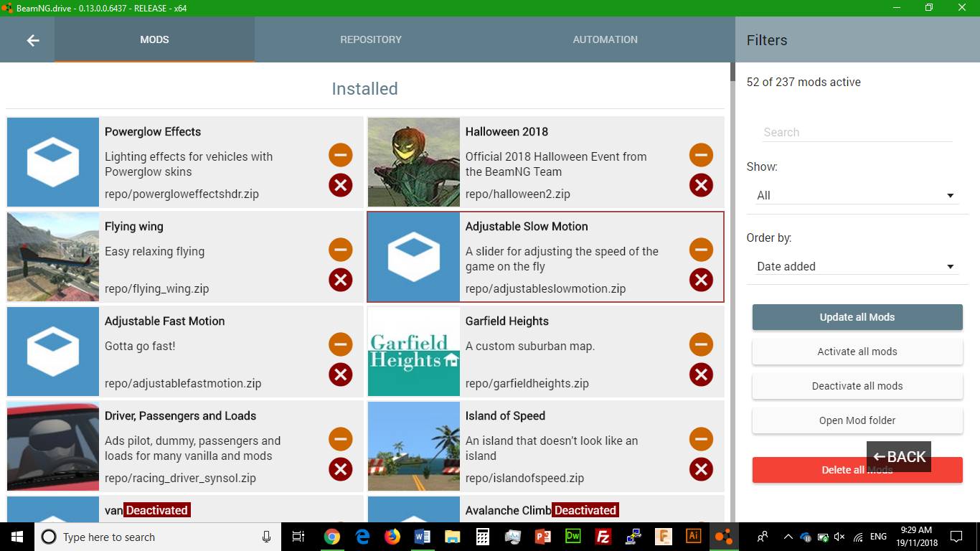Image resolution: width=980 pixels, height=551 pixels.
Task: Click the Adjustable Slow Motion box thumbnail
Action: 414,257
